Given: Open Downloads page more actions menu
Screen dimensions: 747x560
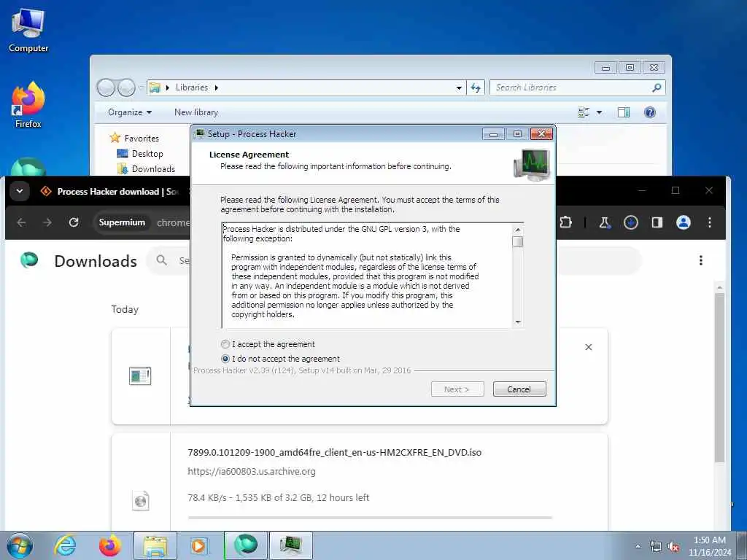Looking at the screenshot, I should pyautogui.click(x=700, y=260).
